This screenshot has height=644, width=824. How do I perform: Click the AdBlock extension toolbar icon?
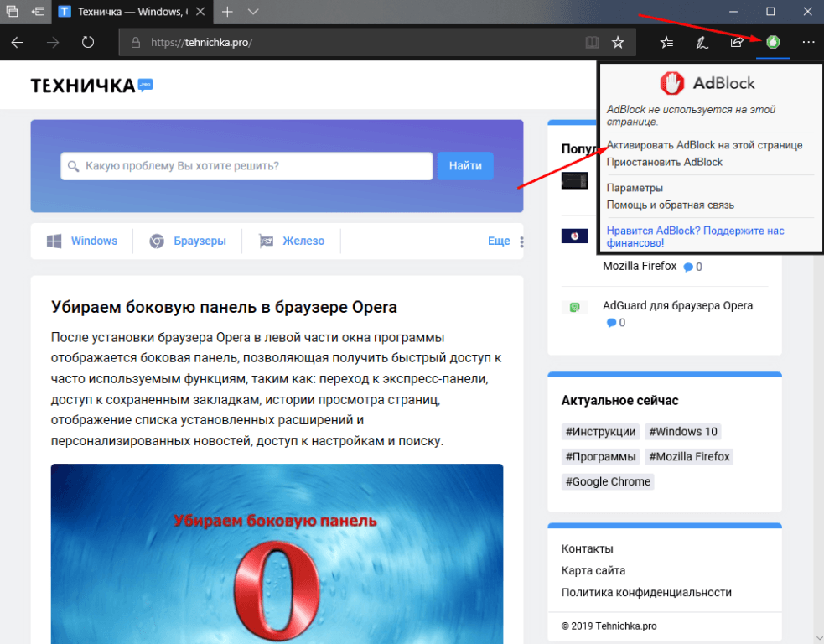773,42
